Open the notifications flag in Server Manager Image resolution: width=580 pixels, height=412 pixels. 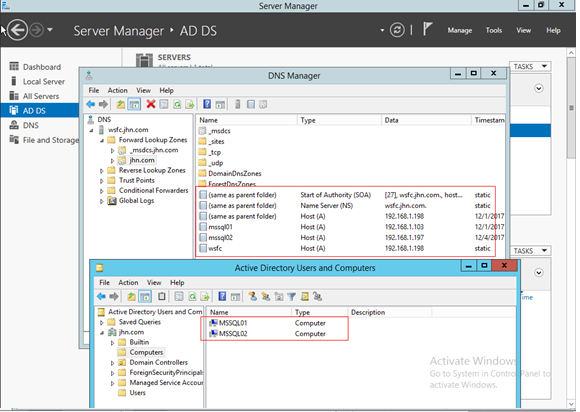click(x=428, y=29)
